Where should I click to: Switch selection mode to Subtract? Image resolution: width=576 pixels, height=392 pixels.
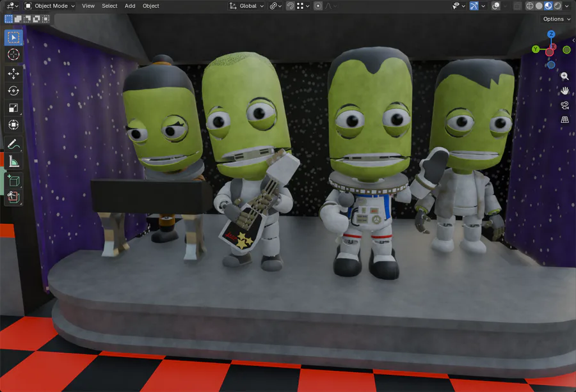(x=27, y=19)
